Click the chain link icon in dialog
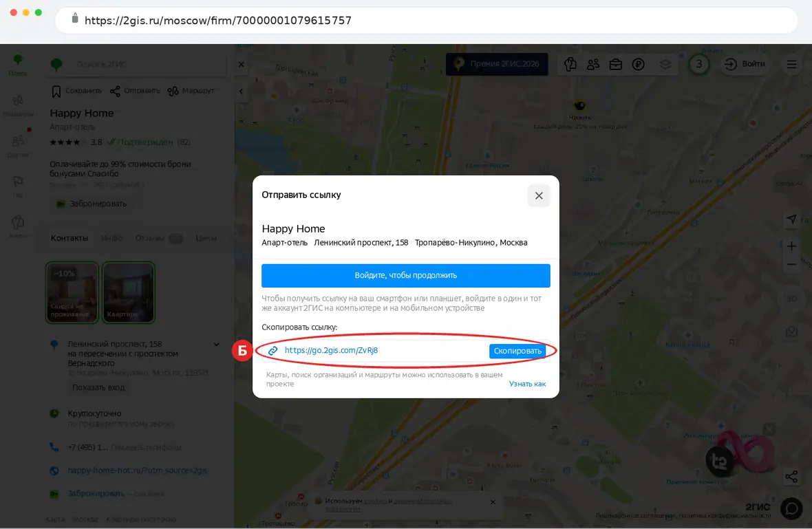 point(273,351)
